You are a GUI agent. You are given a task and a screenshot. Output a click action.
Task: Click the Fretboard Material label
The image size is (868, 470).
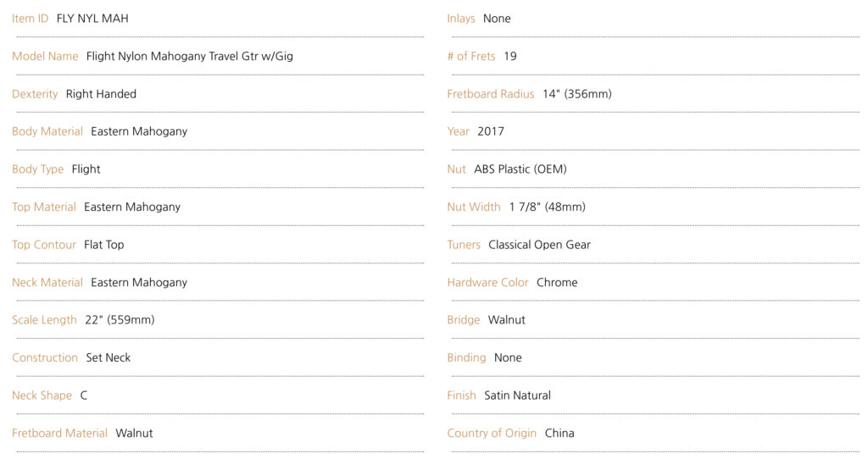(59, 433)
